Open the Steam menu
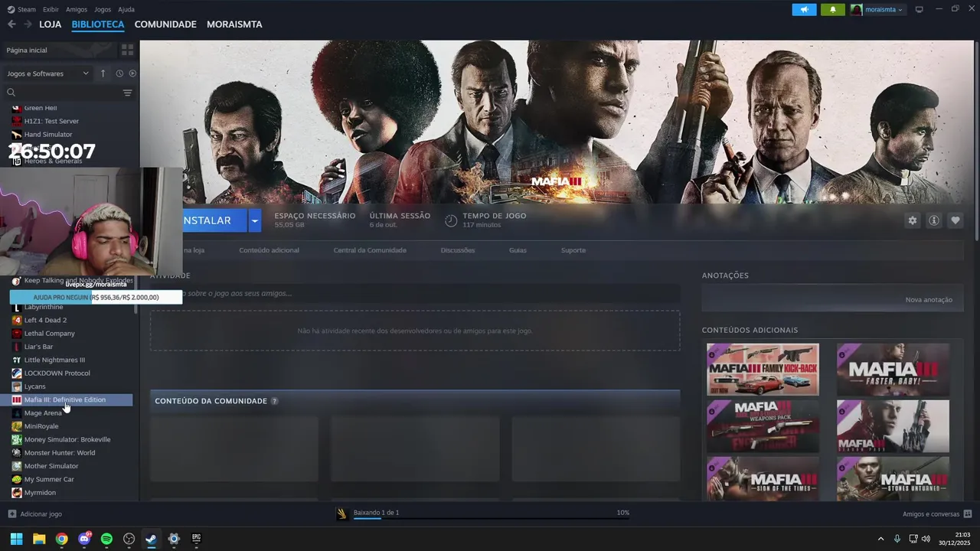The width and height of the screenshot is (980, 551). pyautogui.click(x=21, y=9)
